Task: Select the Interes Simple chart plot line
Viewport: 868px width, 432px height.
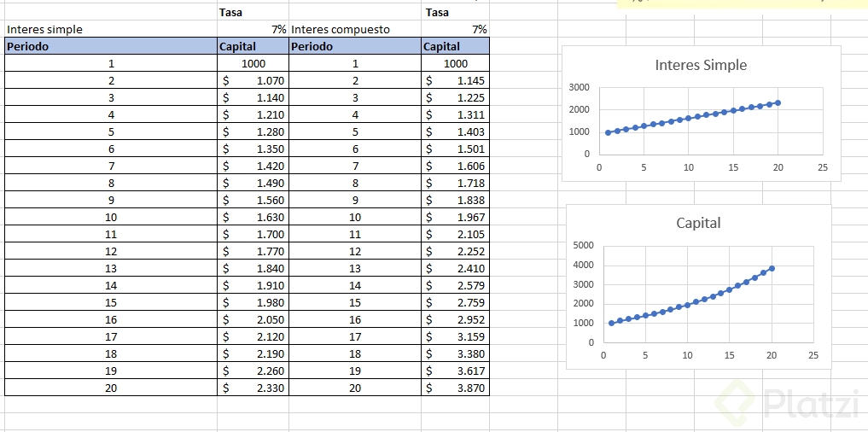Action: point(693,118)
